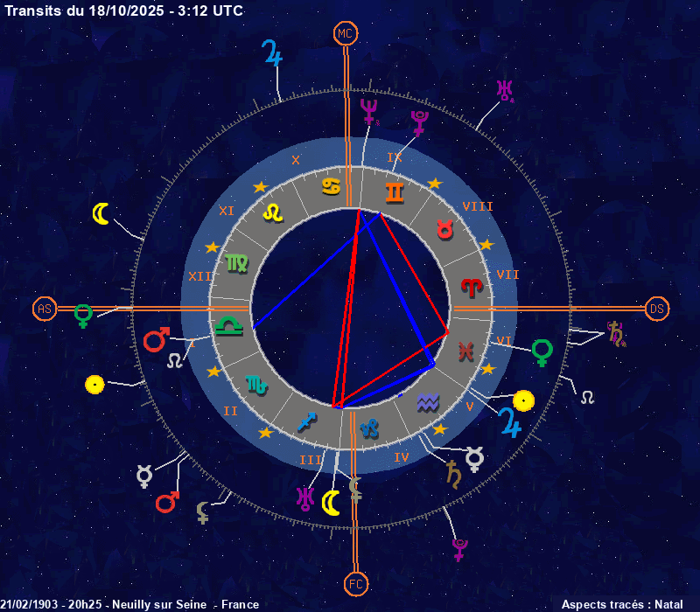700x612 pixels.
Task: Click the house IV label
Action: pos(402,457)
